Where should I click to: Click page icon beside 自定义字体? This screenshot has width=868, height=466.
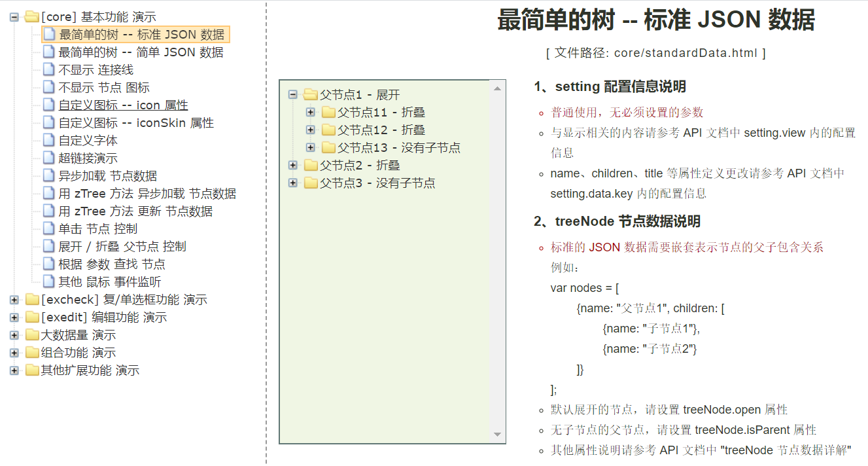pos(49,141)
